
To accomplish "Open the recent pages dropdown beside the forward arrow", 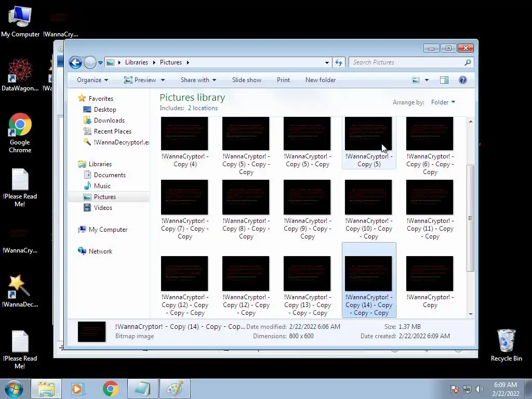I will [100, 63].
